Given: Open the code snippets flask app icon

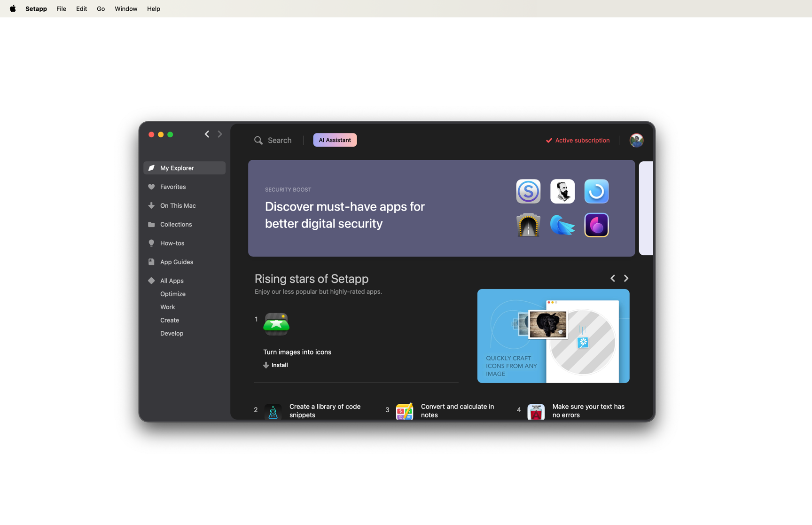Looking at the screenshot, I should point(273,412).
